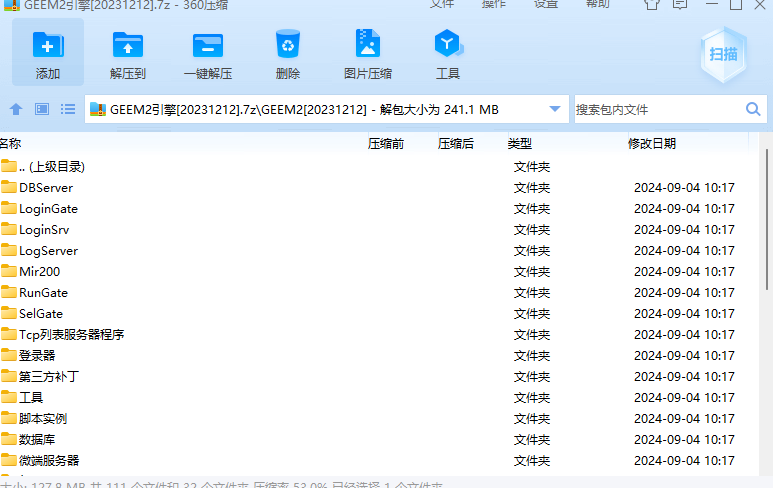This screenshot has width=773, height=488.
Task: Click the modified date of 微端服务器 row
Action: (684, 460)
